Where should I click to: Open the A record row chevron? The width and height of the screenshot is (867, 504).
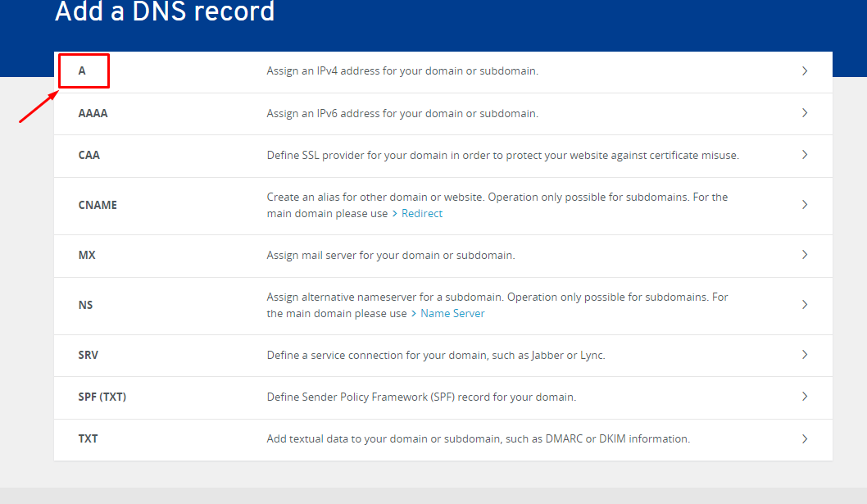point(805,71)
